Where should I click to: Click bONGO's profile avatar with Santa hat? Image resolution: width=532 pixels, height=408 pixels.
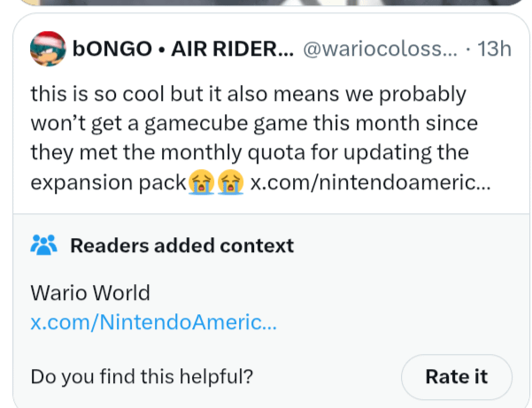[47, 50]
